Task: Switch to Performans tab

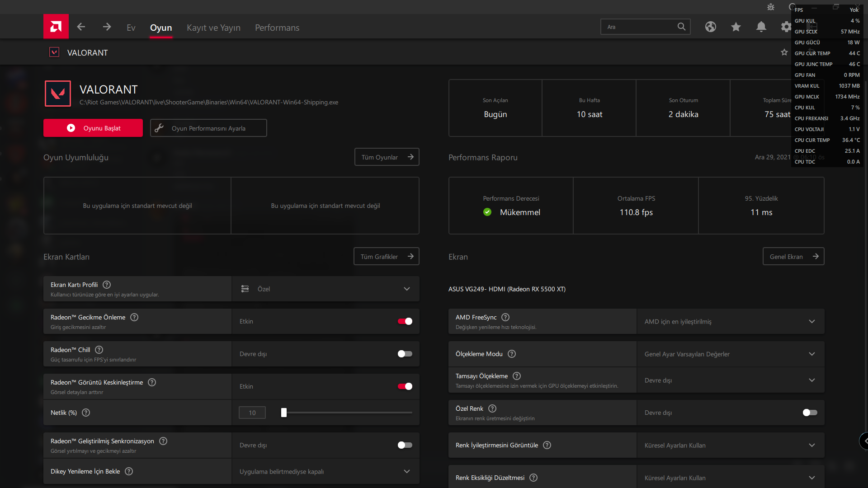Action: tap(277, 28)
